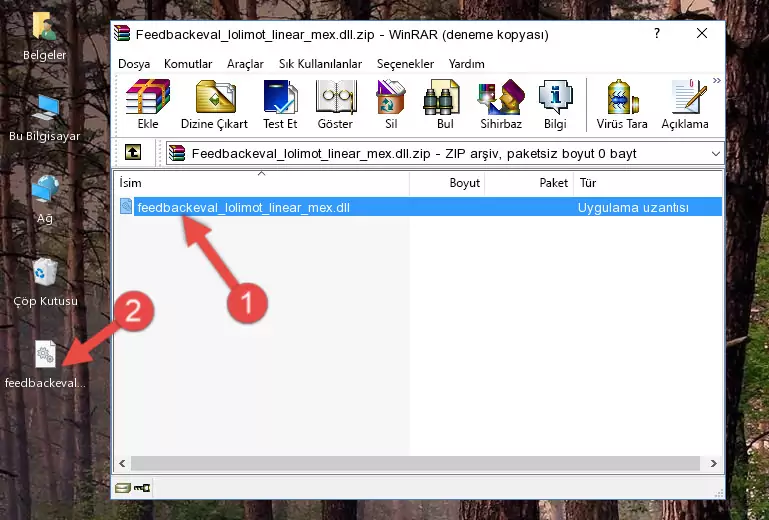This screenshot has width=769, height=520.
Task: Open the Araçlar menu
Action: [245, 64]
